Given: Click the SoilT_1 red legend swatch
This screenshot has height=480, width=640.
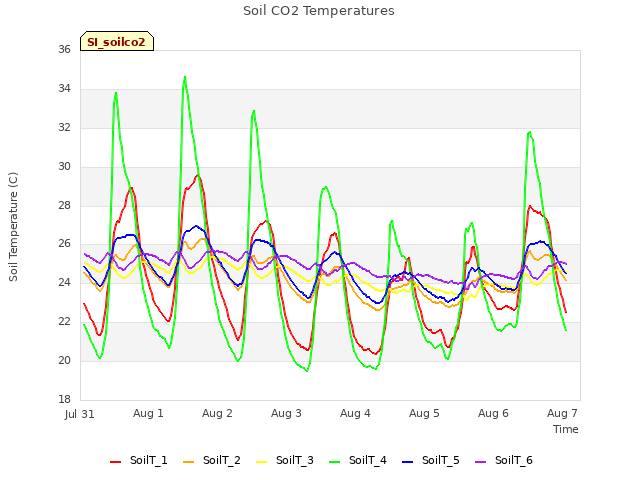Looking at the screenshot, I should click(116, 462).
